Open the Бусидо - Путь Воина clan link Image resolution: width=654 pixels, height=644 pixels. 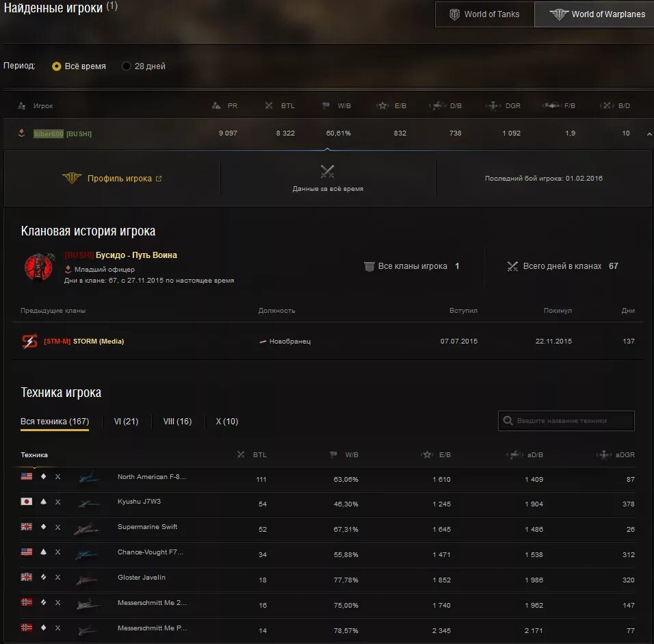click(136, 255)
